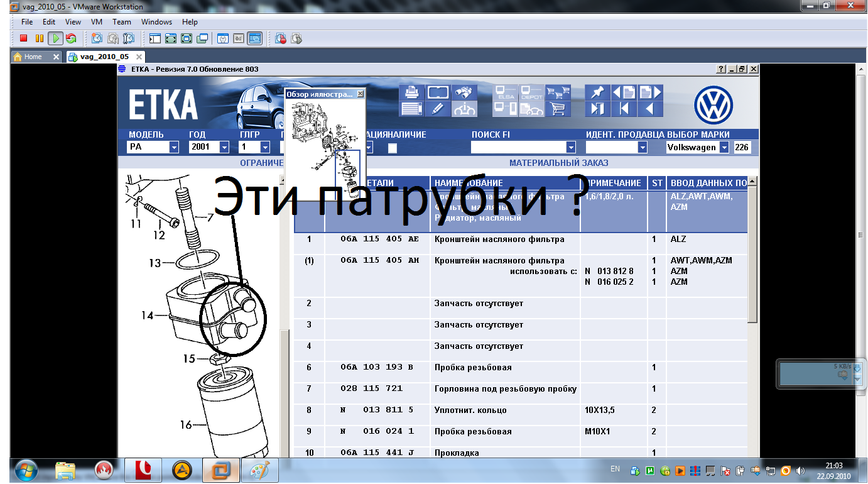Viewport: 868px width, 484px height.
Task: Open the VM menu
Action: [97, 22]
